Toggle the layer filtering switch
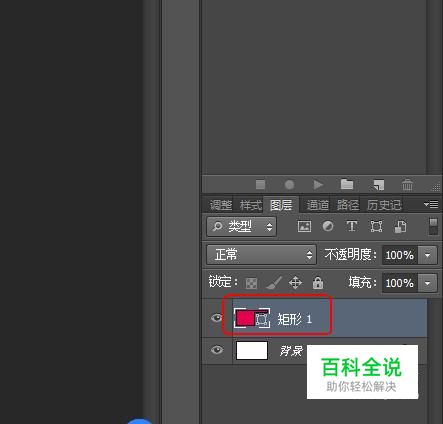This screenshot has height=424, width=443. [x=433, y=227]
